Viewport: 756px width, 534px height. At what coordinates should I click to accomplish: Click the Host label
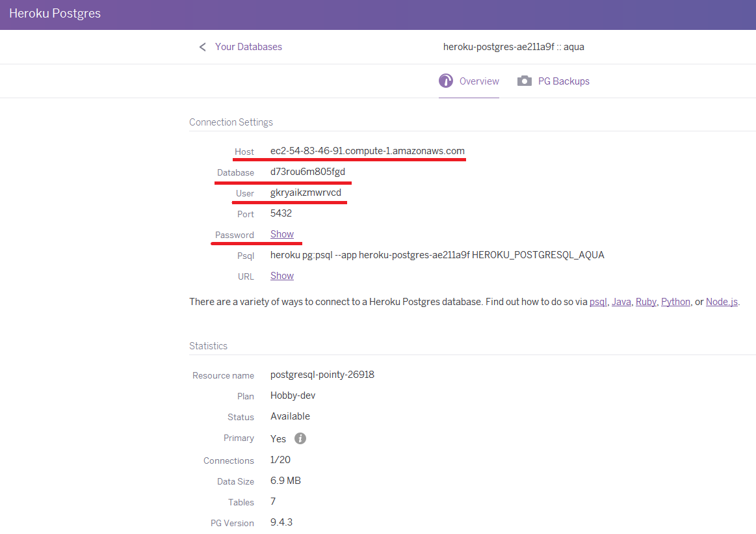point(244,152)
